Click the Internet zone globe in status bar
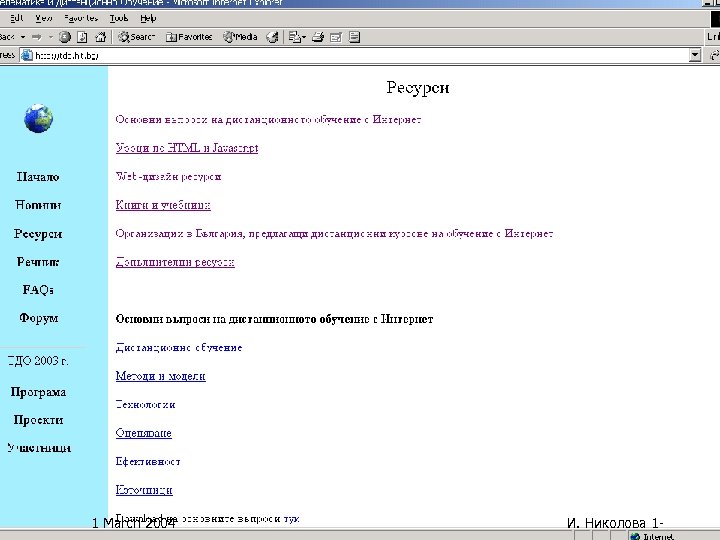 635,536
